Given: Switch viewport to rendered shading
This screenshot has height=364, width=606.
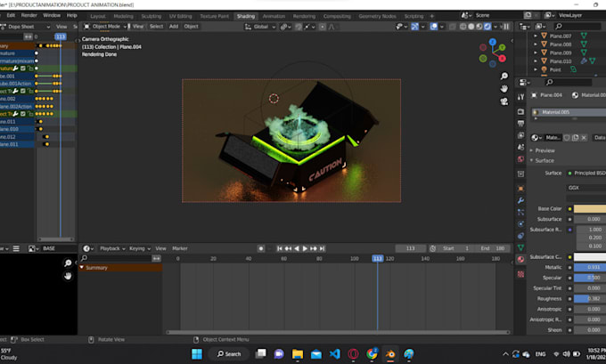Looking at the screenshot, I should (x=487, y=27).
